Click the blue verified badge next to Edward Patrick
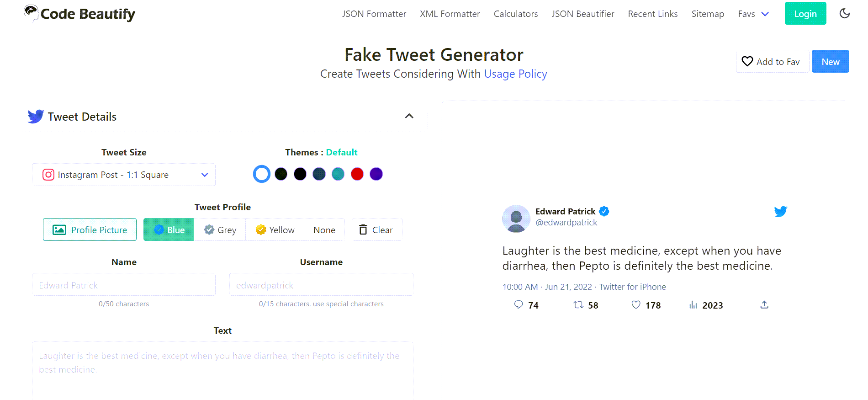 coord(604,211)
